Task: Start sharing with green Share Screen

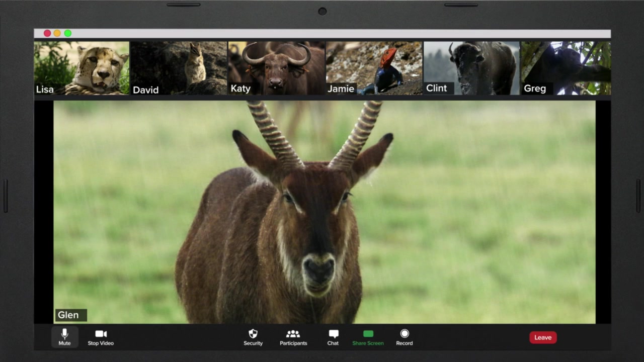Action: (x=368, y=337)
